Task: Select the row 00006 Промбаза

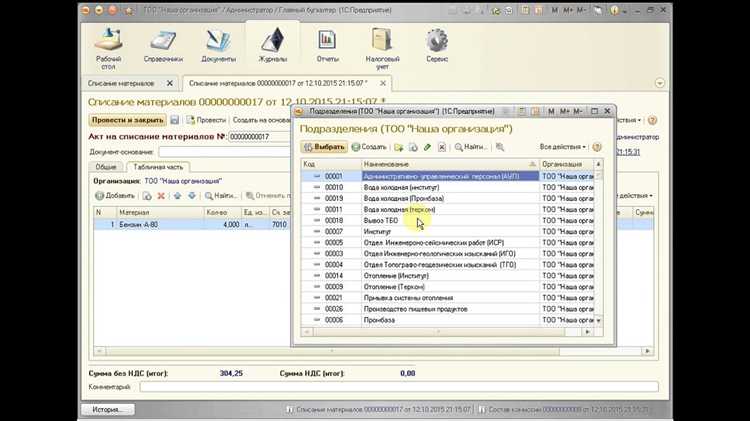Action: click(449, 320)
